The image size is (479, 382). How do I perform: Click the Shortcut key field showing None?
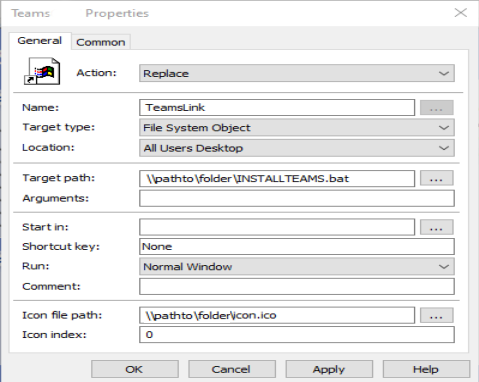click(297, 247)
